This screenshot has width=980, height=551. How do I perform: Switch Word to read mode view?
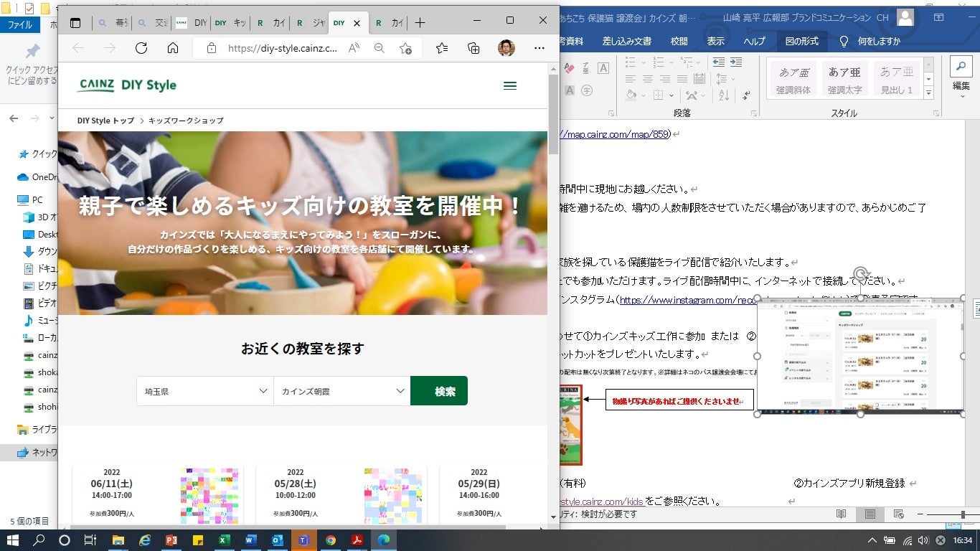(842, 514)
